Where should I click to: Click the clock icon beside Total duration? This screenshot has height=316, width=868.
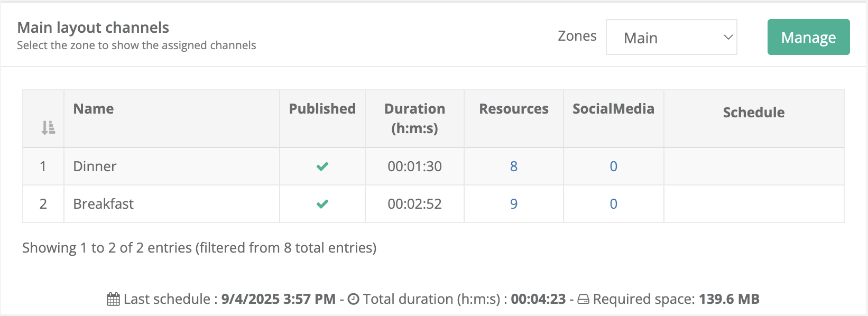[354, 299]
